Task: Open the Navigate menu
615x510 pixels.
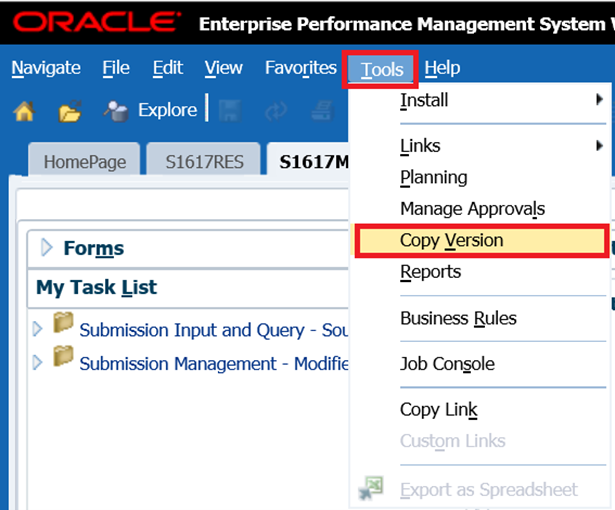Action: click(x=46, y=68)
